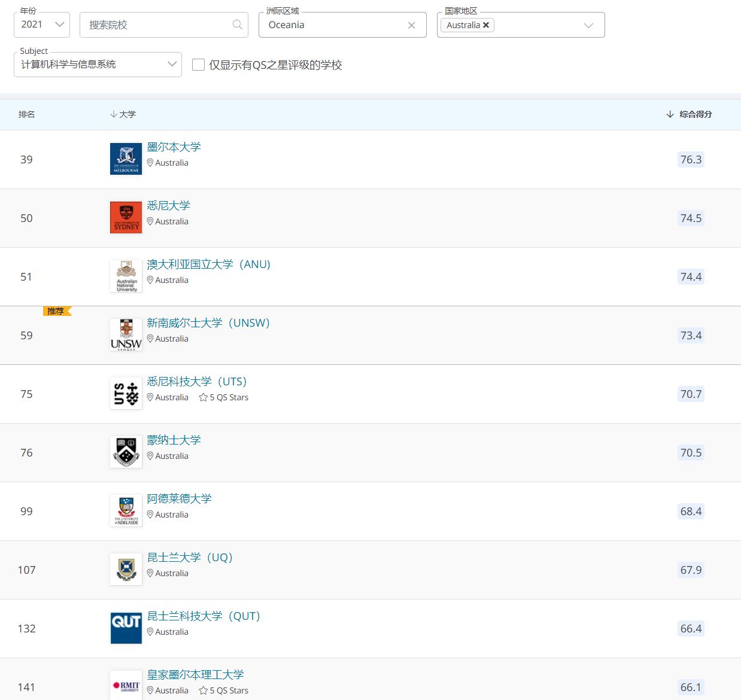
Task: Click rank 141 in the ranking column
Action: click(26, 687)
